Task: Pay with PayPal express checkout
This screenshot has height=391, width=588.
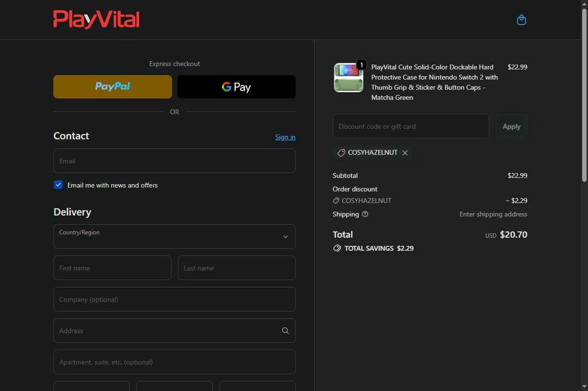Action: tap(113, 87)
